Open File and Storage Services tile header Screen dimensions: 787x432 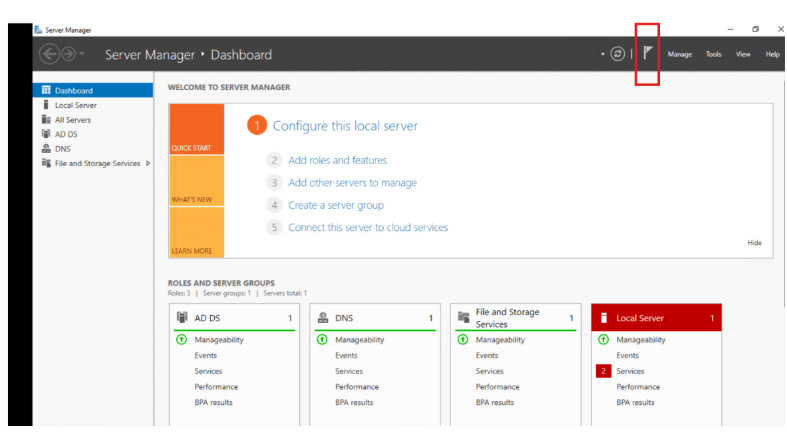pyautogui.click(x=515, y=318)
